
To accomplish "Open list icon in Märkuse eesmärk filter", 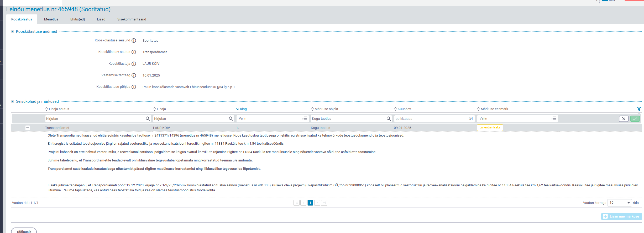I will [x=554, y=118].
